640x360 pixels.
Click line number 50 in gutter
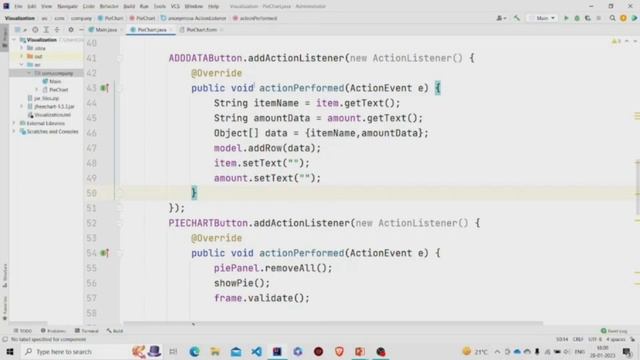[91, 193]
